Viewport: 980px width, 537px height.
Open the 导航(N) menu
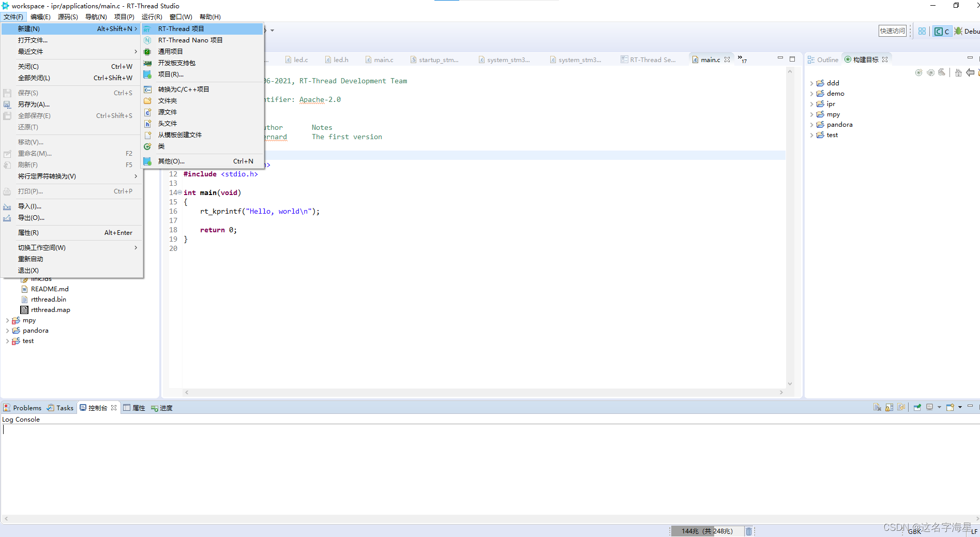96,17
